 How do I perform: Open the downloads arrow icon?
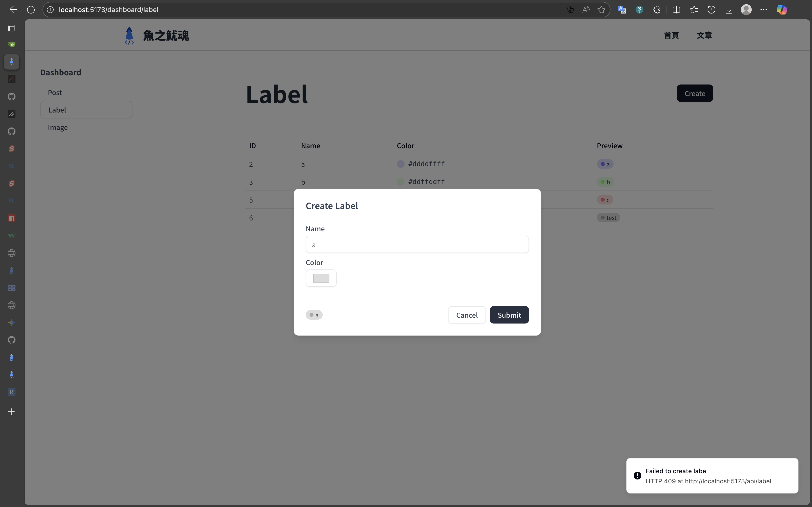(x=728, y=10)
